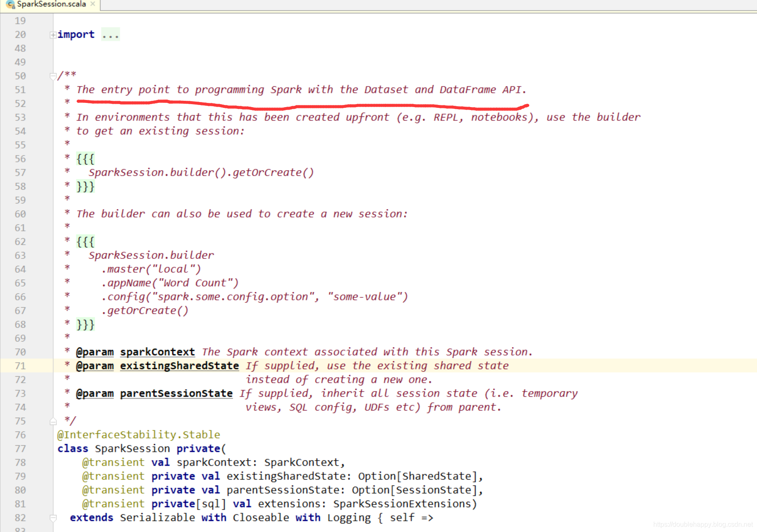Click the opening '{{{' on line 56
757x532 pixels.
click(86, 159)
